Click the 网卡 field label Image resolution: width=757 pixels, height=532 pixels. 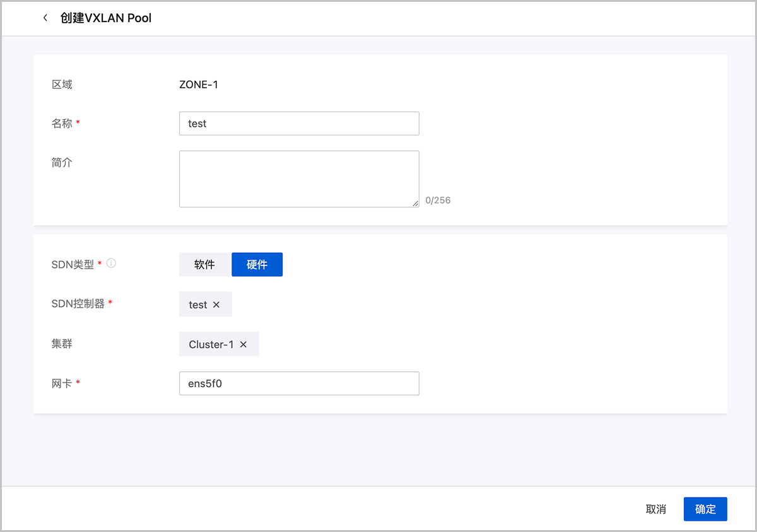coord(62,383)
